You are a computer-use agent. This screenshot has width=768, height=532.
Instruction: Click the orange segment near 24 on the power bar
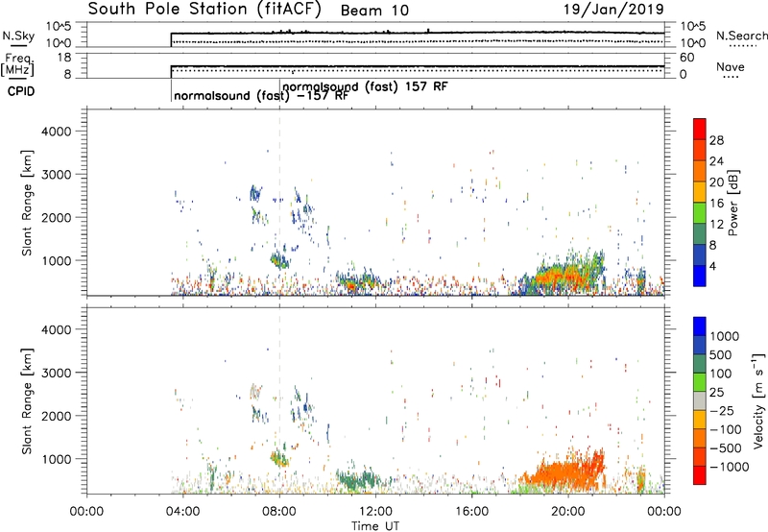[700, 171]
